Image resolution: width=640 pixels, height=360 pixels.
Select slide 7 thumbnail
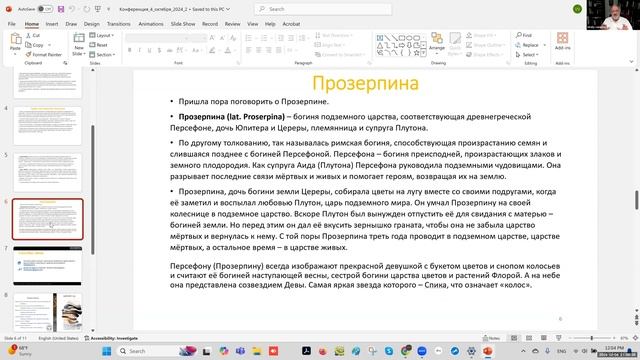(x=47, y=266)
